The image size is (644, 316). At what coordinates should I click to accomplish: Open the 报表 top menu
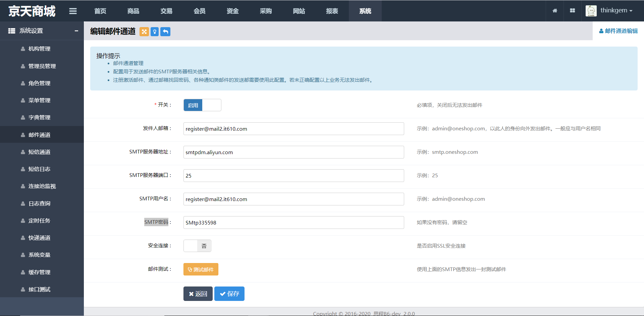tap(332, 11)
